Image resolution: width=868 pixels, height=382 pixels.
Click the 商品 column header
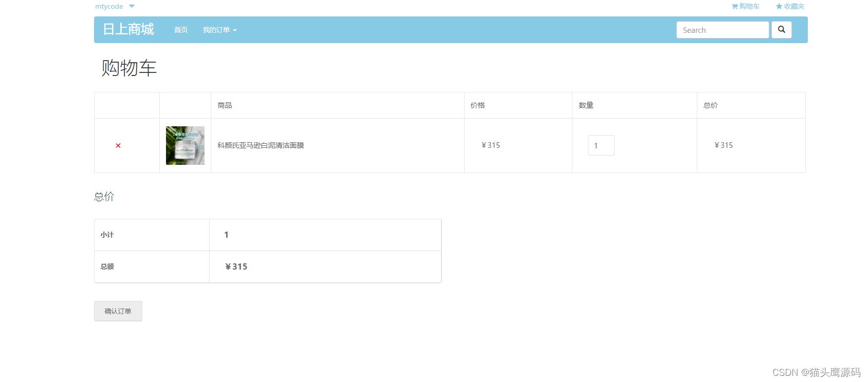point(225,105)
